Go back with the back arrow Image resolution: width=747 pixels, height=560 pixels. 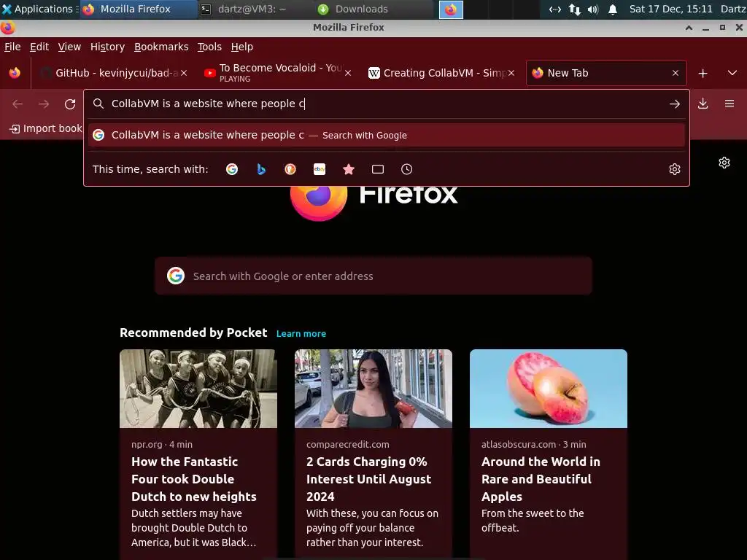pyautogui.click(x=18, y=104)
